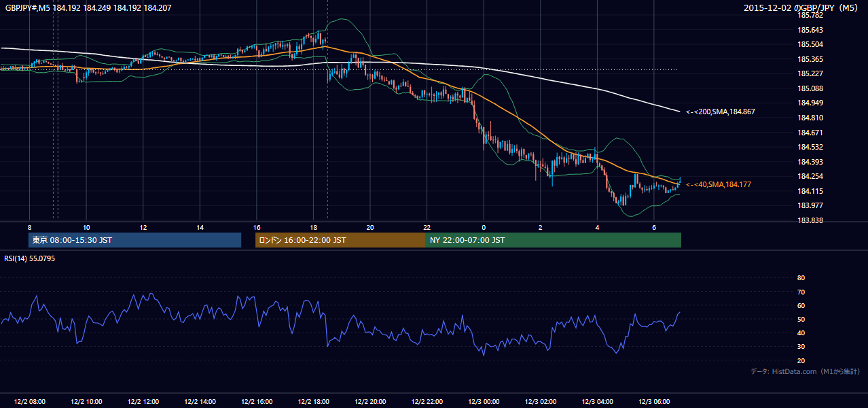Click RSI scale level 50

pyautogui.click(x=801, y=320)
